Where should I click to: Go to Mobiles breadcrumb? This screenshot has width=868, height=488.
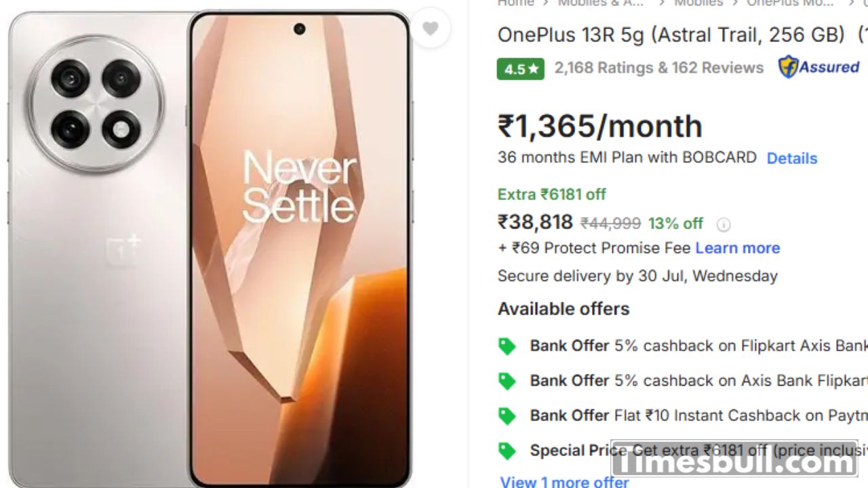click(698, 3)
